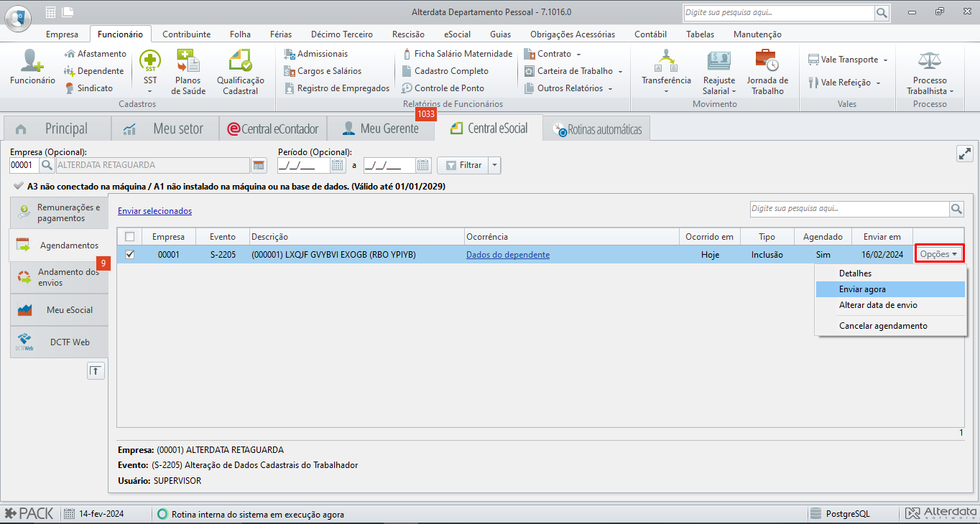The image size is (980, 524).
Task: Open DCTF Web side section
Action: click(59, 342)
